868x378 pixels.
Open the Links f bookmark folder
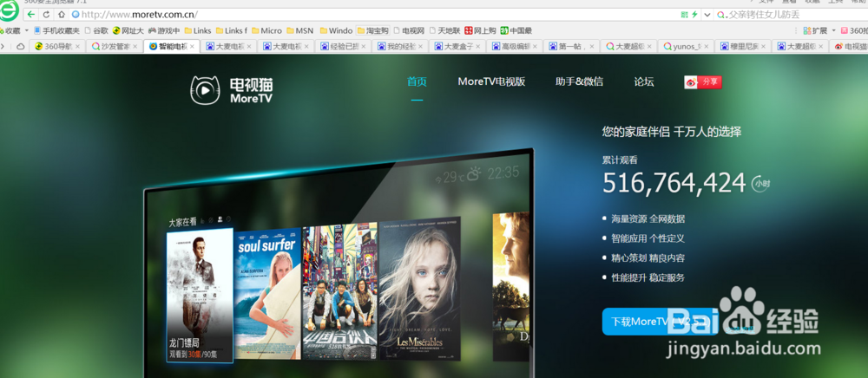click(x=232, y=30)
